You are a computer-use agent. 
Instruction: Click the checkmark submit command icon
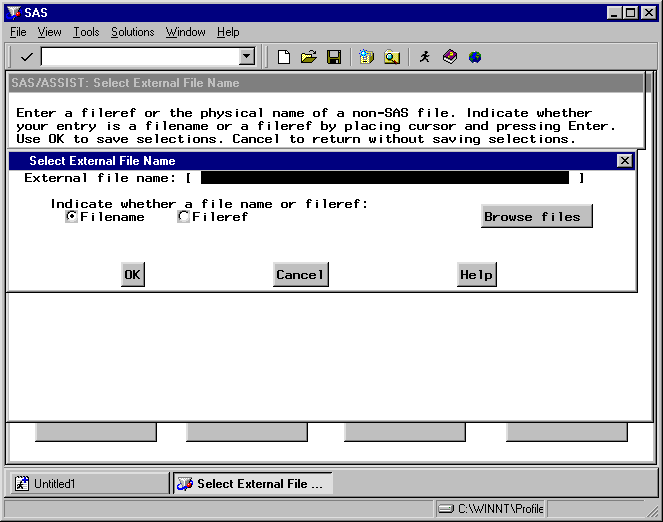point(25,57)
